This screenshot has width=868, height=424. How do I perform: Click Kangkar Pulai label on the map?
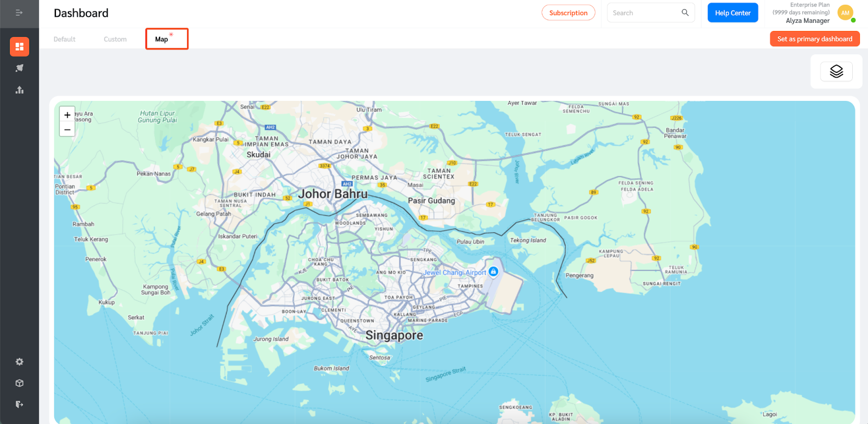tap(210, 140)
